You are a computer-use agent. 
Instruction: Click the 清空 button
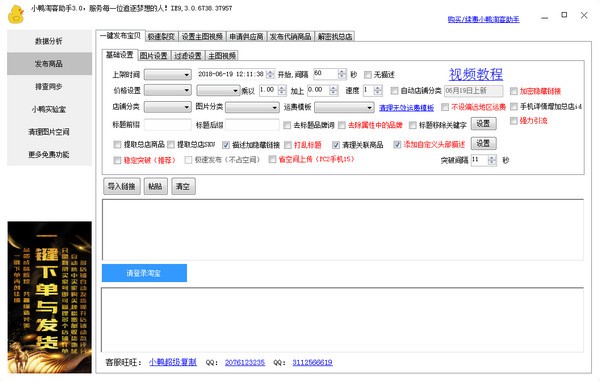point(183,186)
